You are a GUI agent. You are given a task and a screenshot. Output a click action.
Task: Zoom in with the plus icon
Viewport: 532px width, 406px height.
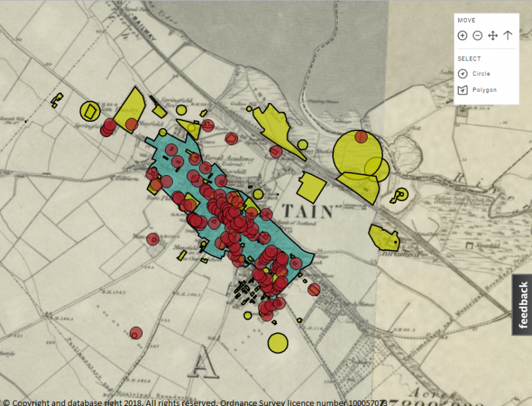[462, 35]
